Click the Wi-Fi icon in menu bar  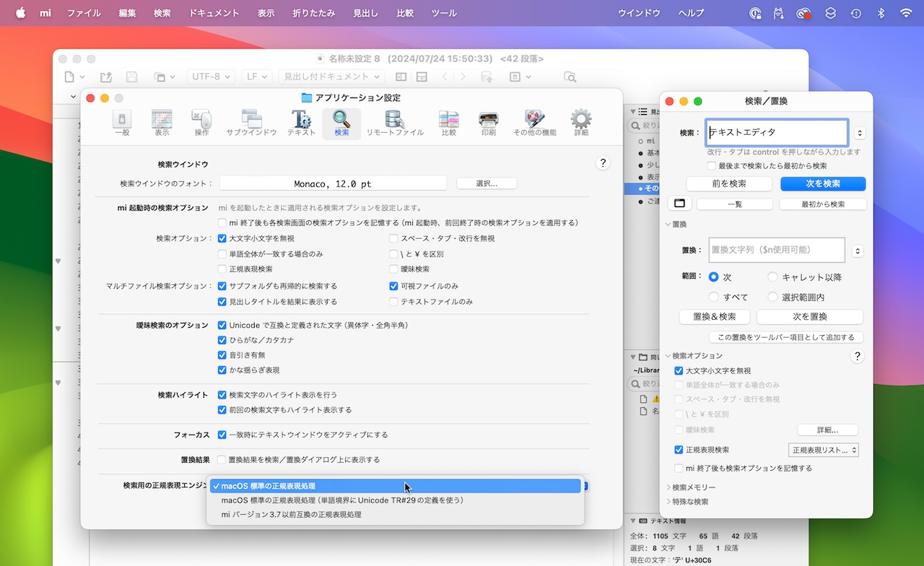point(906,13)
